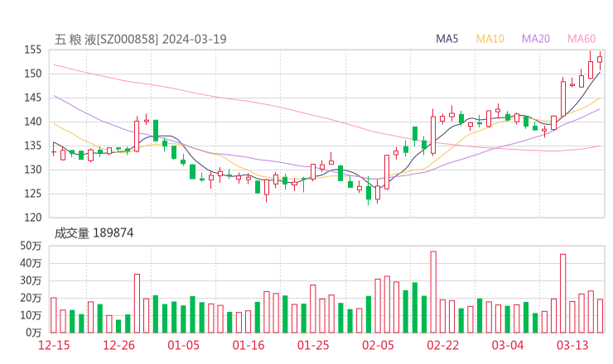
Task: Click the 40万 volume axis label
Action: pos(31,263)
